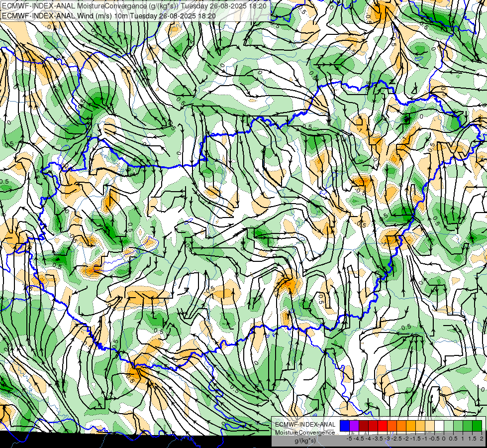
Task: Click the legend scale value 0.5
Action: [x=453, y=439]
